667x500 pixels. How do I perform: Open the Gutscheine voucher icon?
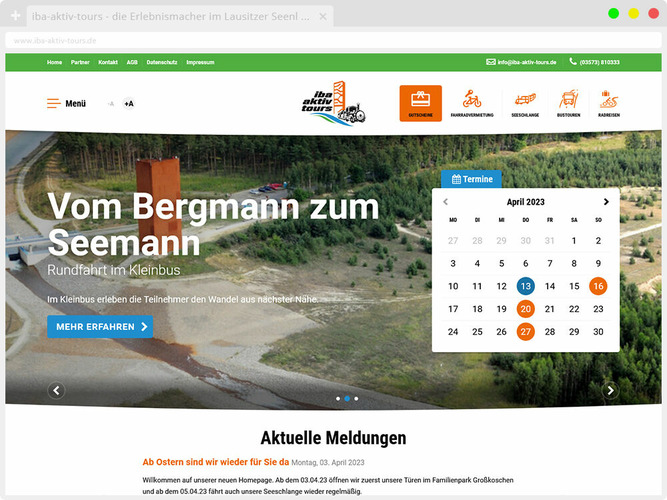click(420, 103)
